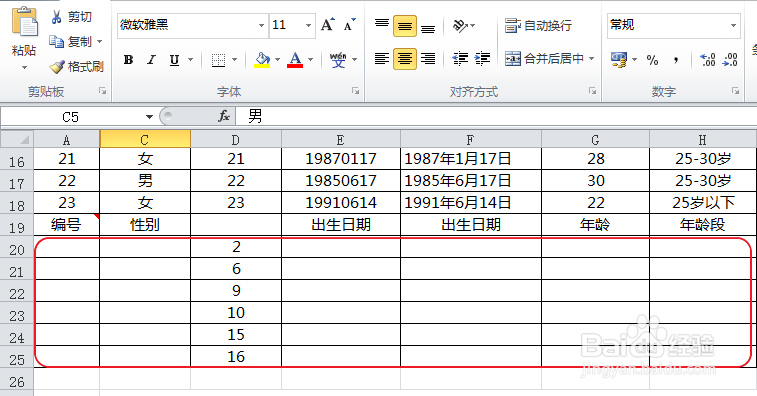Screen dimensions: 757x396
Task: Open text orientation options
Action: tap(463, 25)
